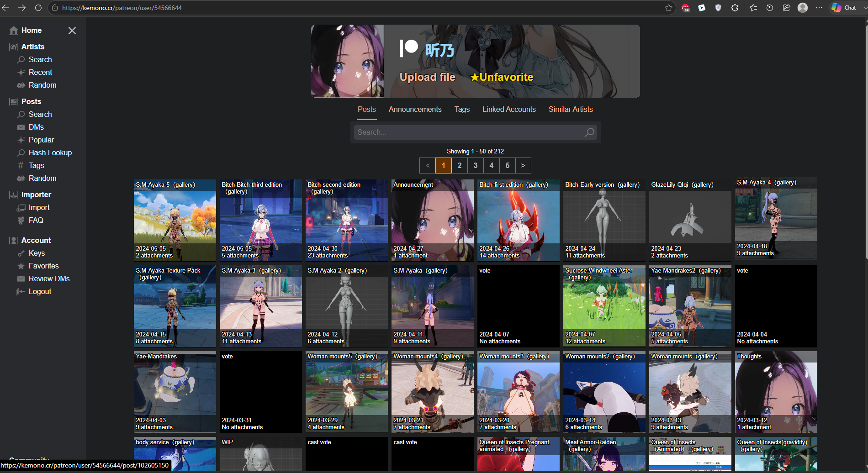Open the S.M-Ayaka-Texture Pack post

(x=175, y=306)
